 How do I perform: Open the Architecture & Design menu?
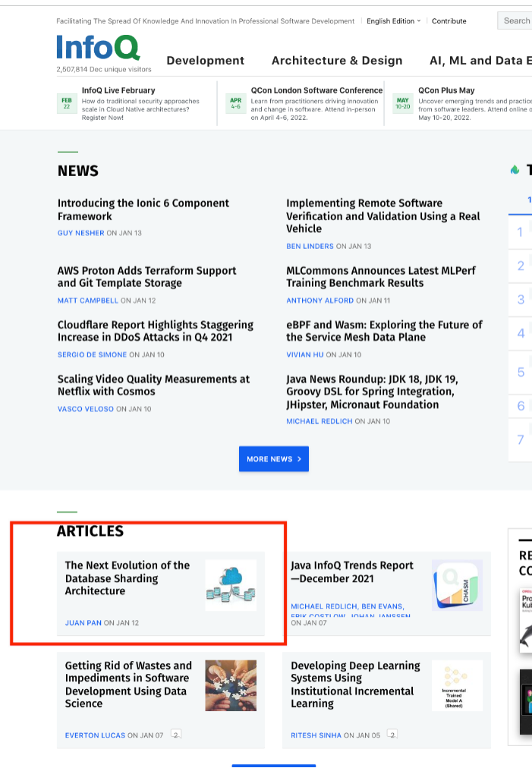click(337, 60)
